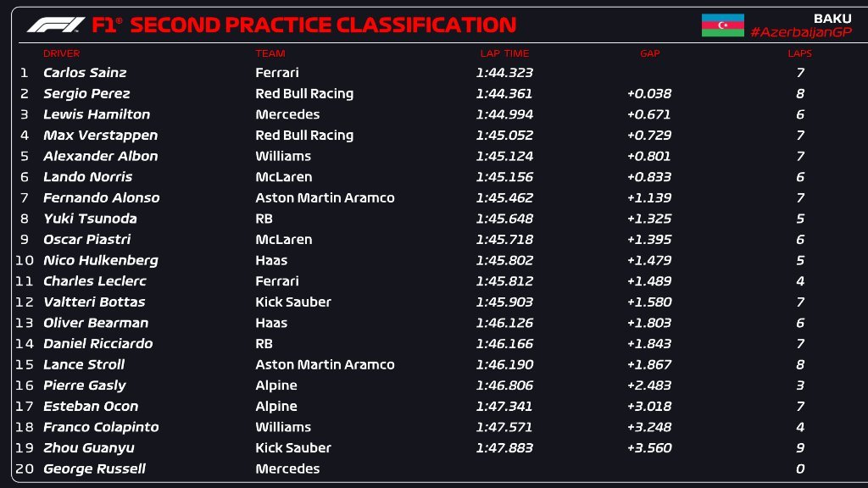868x488 pixels.
Task: Click the Second Practice Classification title
Action: pyautogui.click(x=322, y=25)
